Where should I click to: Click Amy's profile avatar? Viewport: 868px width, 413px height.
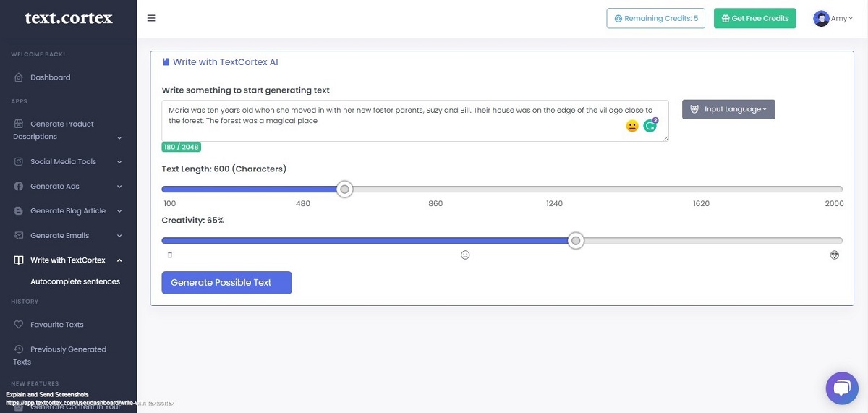(x=821, y=19)
